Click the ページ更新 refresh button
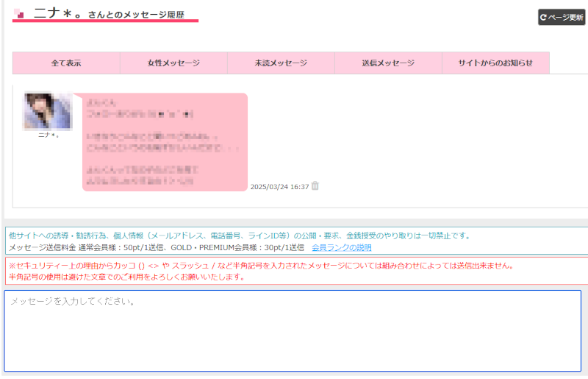 [562, 17]
